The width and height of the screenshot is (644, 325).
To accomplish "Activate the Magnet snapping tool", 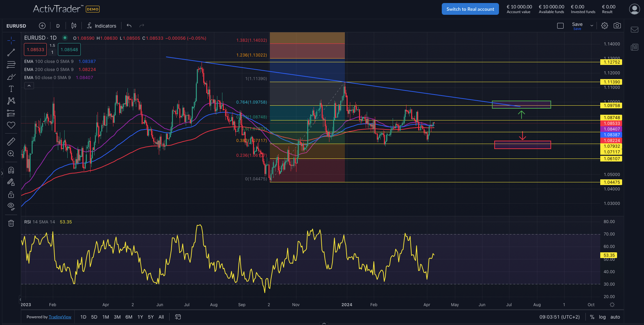I will point(11,170).
